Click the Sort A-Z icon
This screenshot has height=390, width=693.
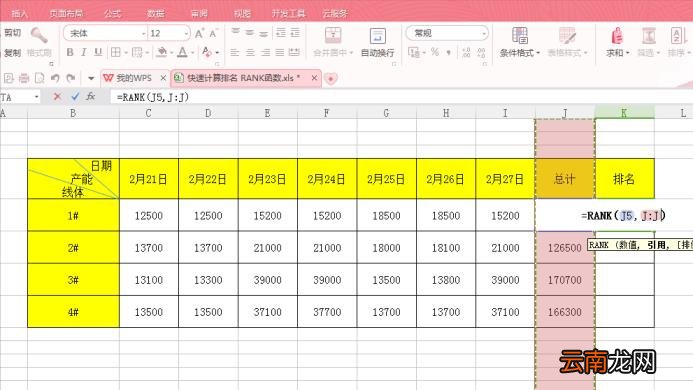(x=677, y=35)
